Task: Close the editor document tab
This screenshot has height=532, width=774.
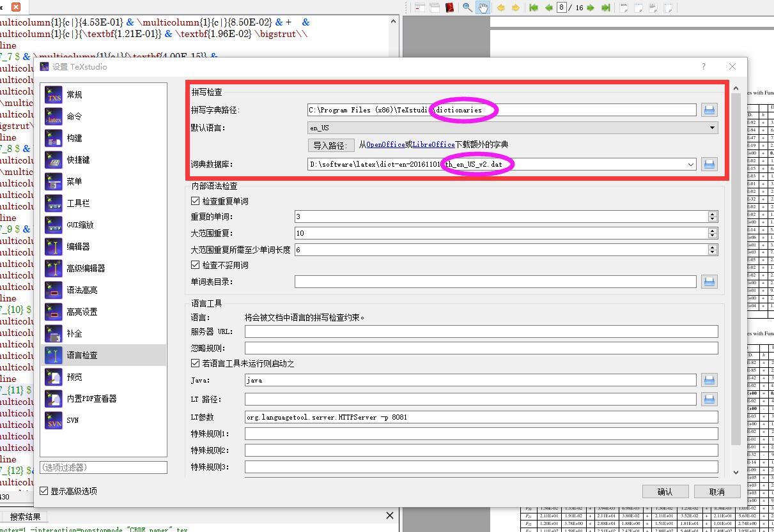Action: point(15,8)
